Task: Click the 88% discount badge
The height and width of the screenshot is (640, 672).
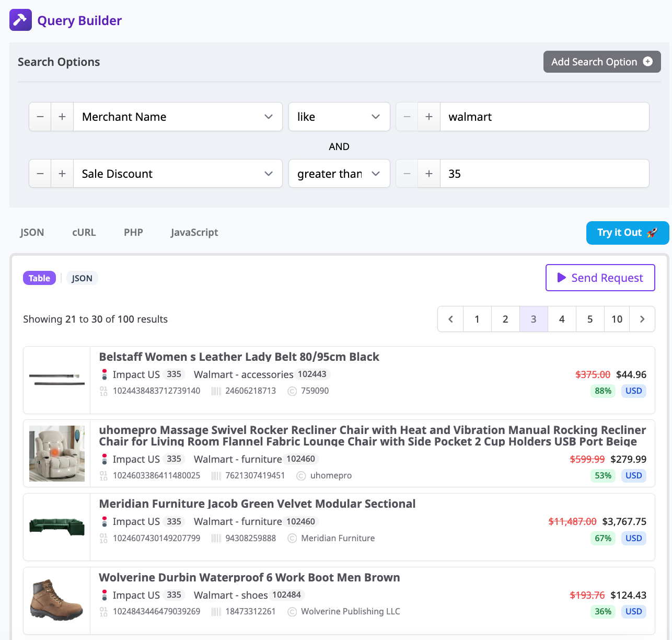Action: [603, 391]
